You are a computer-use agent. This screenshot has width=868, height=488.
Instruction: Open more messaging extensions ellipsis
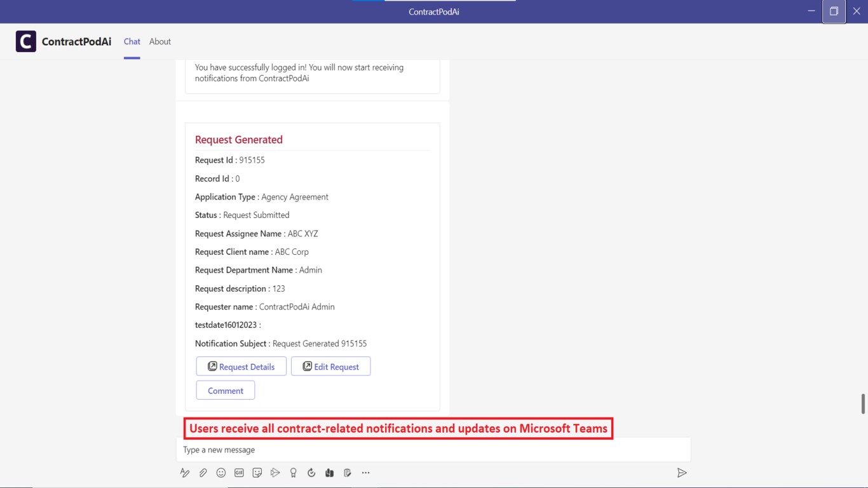point(365,473)
